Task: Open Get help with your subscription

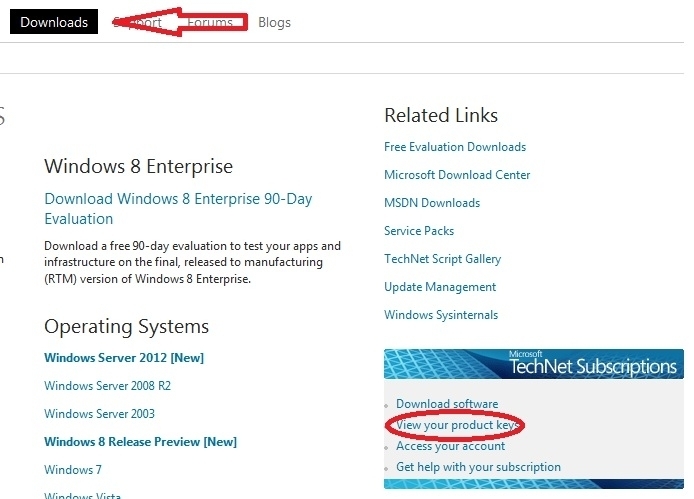Action: click(x=478, y=467)
